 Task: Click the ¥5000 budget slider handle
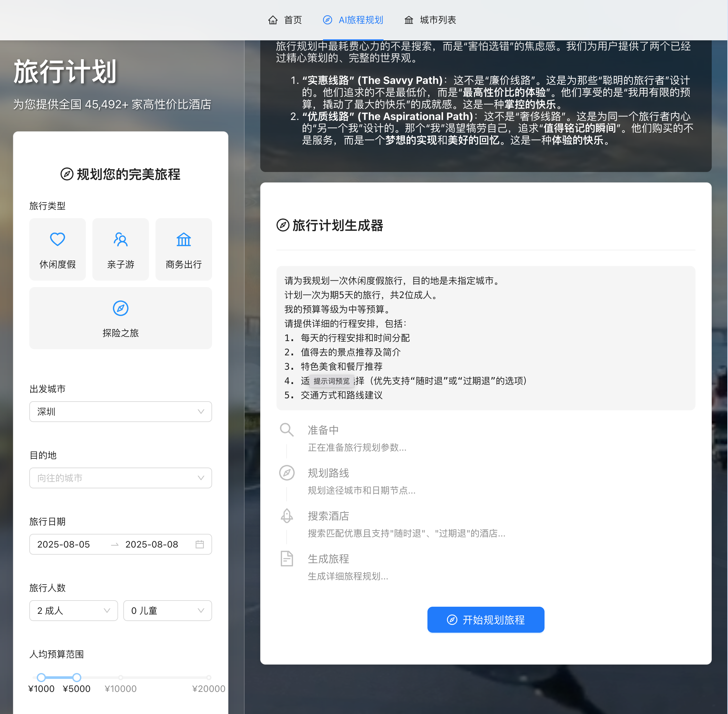pyautogui.click(x=76, y=677)
